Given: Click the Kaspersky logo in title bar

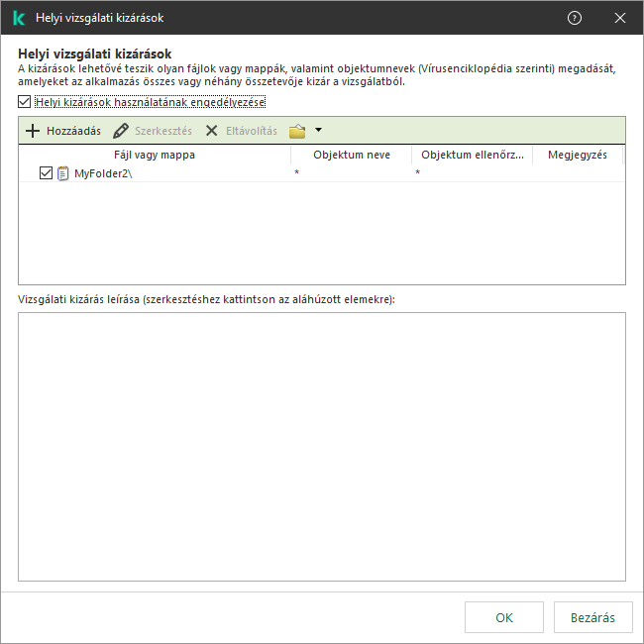Looking at the screenshot, I should [19, 18].
